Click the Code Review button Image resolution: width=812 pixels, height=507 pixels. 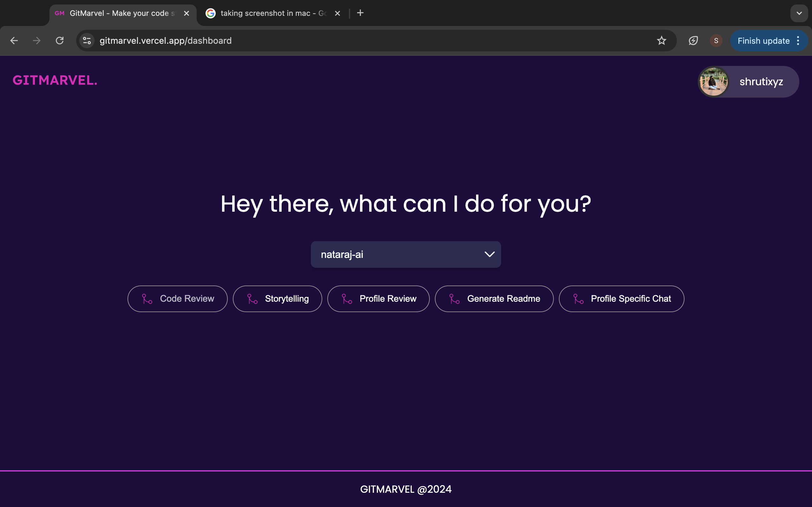[178, 298]
